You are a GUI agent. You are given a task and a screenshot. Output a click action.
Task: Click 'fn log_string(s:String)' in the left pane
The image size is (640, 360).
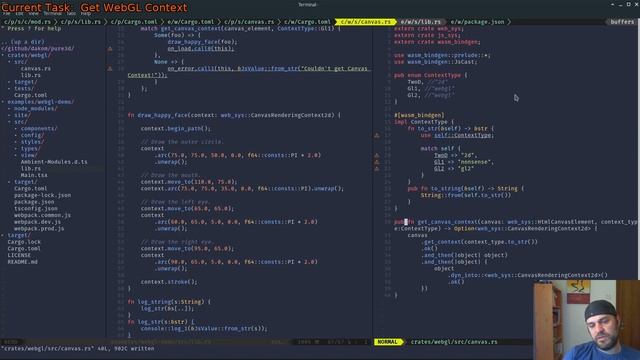coord(166,302)
